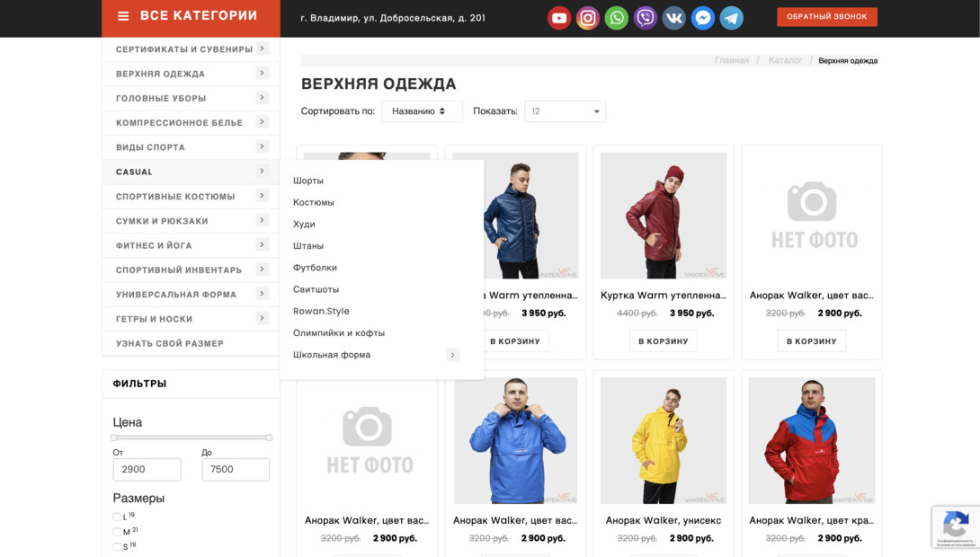Focus the От price field 2900
This screenshot has height=557, width=980.
click(147, 470)
